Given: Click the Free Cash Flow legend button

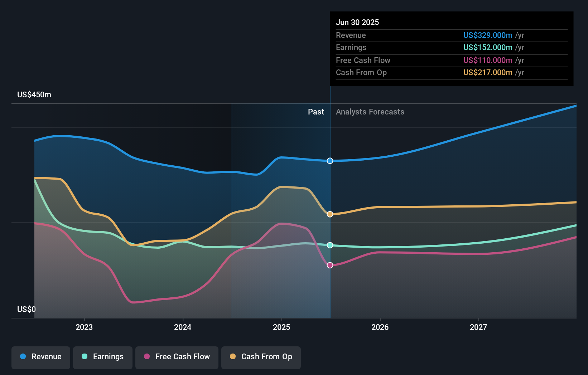Looking at the screenshot, I should point(177,357).
